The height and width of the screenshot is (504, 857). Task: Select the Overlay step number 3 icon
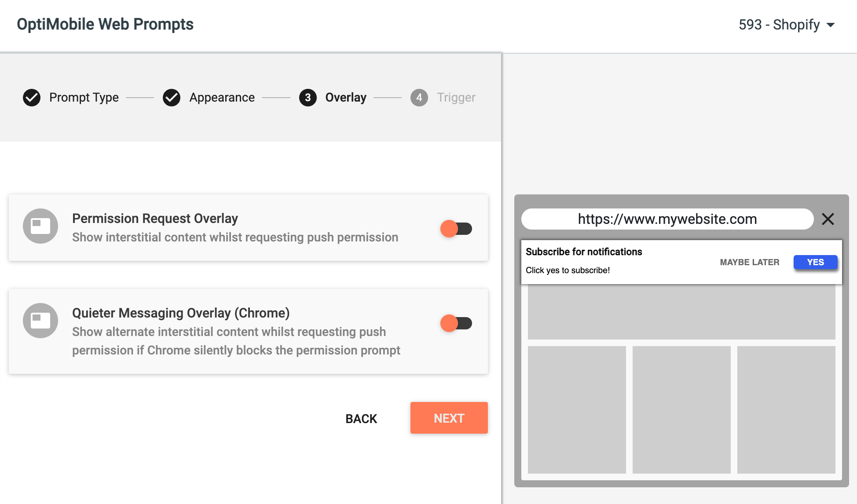(308, 98)
